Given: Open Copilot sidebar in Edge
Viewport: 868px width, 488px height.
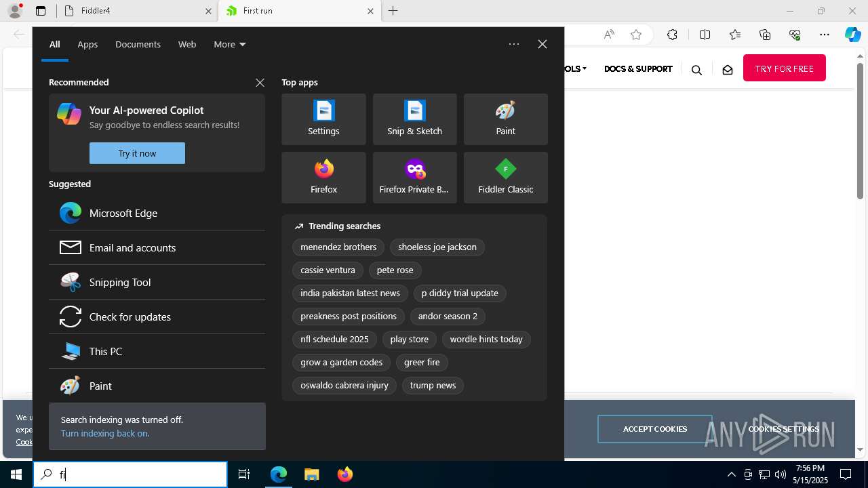Looking at the screenshot, I should [x=852, y=35].
